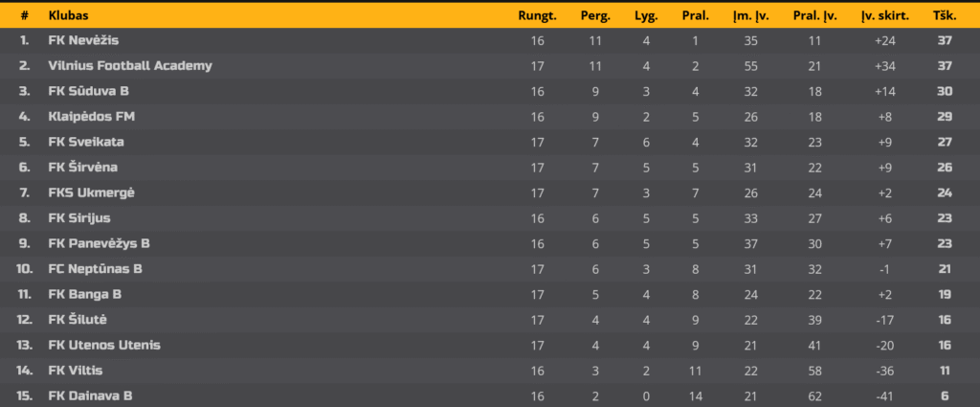Select FK Šilutė in the table
This screenshot has width=980, height=407.
pyautogui.click(x=78, y=320)
